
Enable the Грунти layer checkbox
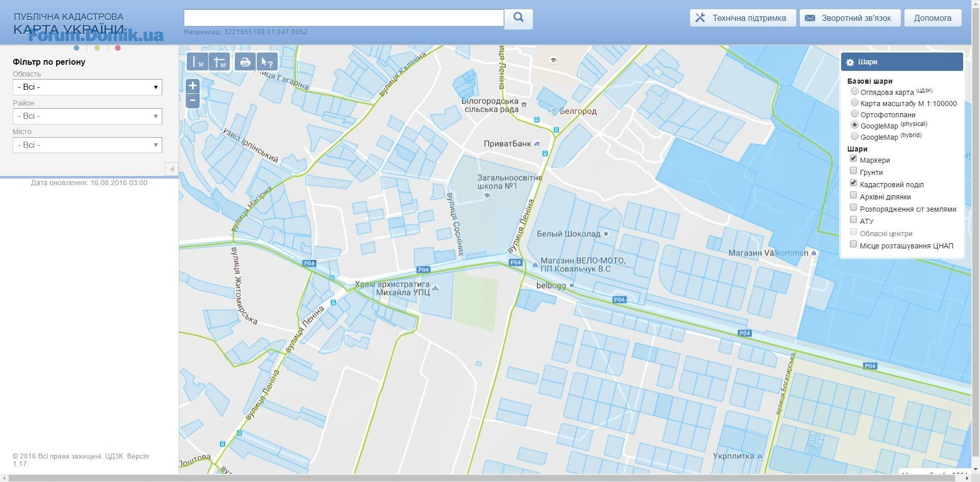pos(853,171)
